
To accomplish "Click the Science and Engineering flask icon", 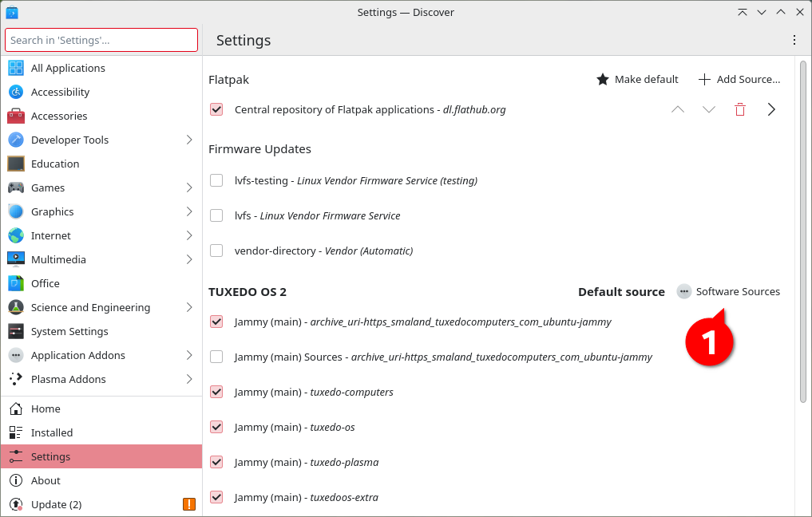I will click(x=16, y=307).
